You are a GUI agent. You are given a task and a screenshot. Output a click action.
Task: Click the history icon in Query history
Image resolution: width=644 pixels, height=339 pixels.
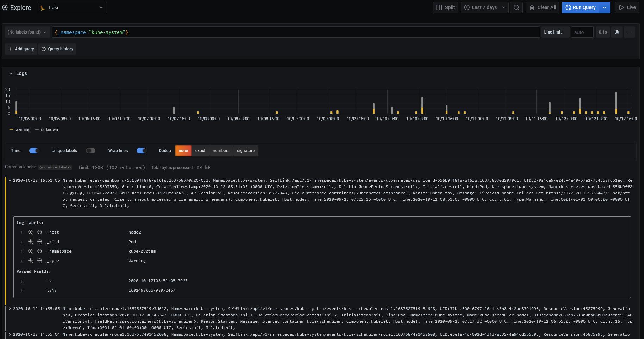(44, 49)
